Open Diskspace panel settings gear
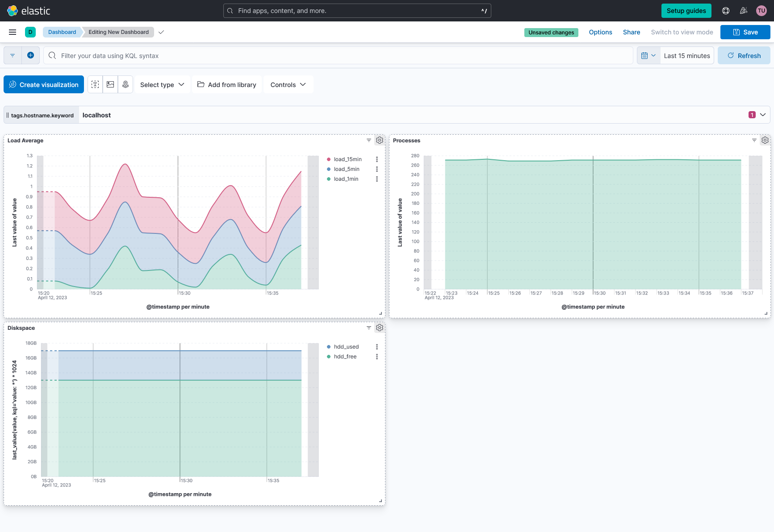Screen dimensions: 774x532 point(380,328)
